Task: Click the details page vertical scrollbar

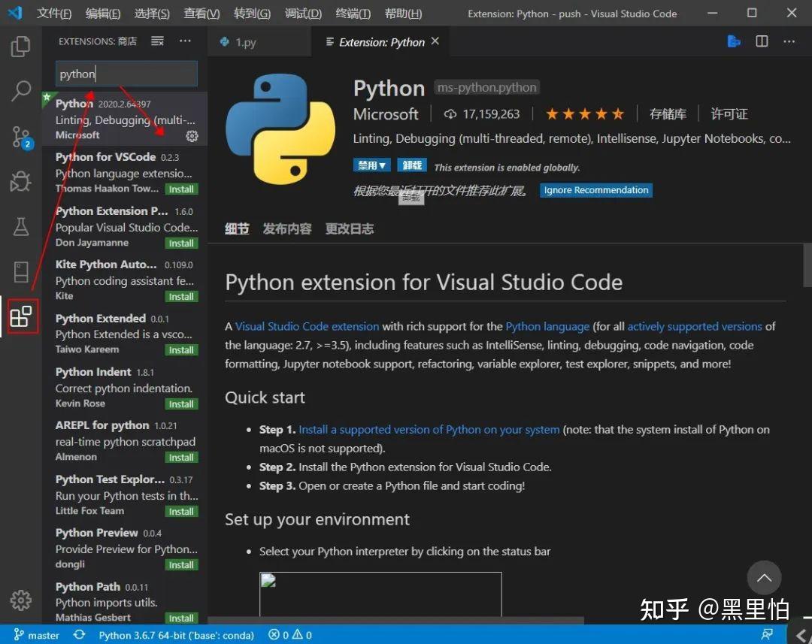Action: pyautogui.click(x=807, y=265)
